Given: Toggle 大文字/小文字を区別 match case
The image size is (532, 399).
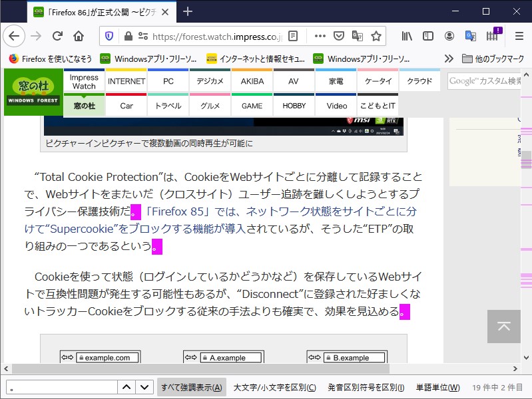Looking at the screenshot, I should (274, 387).
